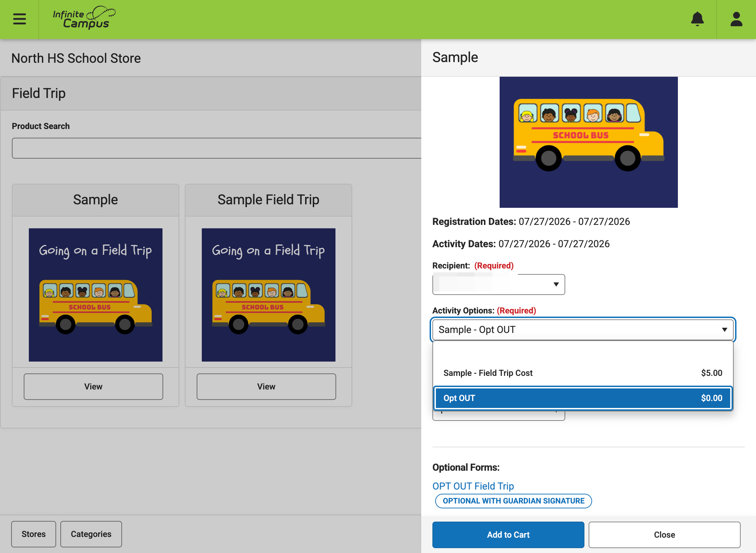Image resolution: width=756 pixels, height=553 pixels.
Task: Click the Sample Field Trip card thumbnail
Action: (x=269, y=295)
